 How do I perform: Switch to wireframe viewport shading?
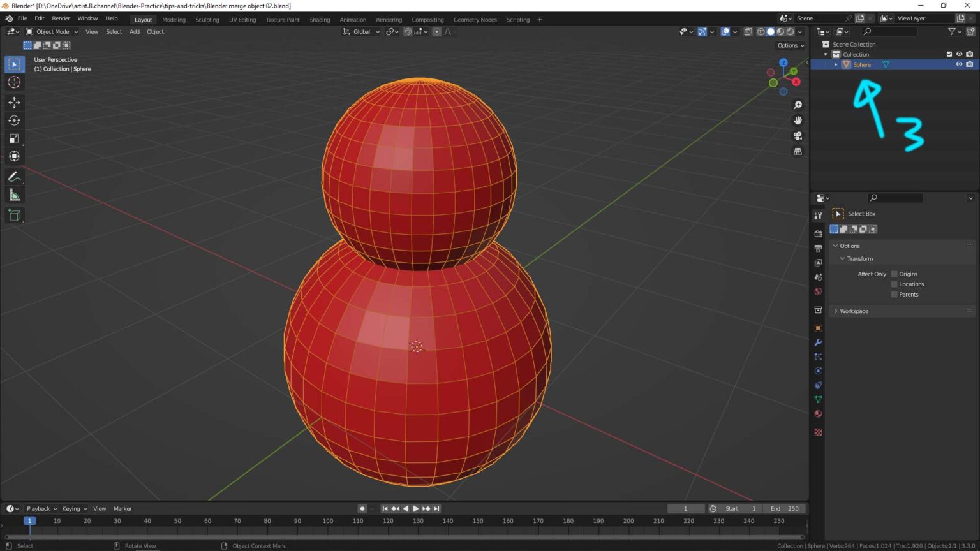pos(761,31)
